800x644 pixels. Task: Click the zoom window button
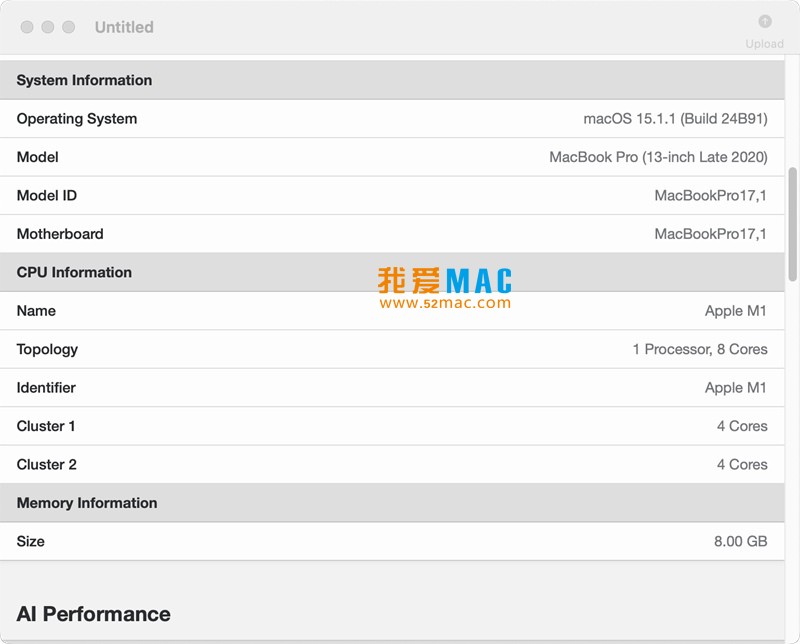(68, 27)
